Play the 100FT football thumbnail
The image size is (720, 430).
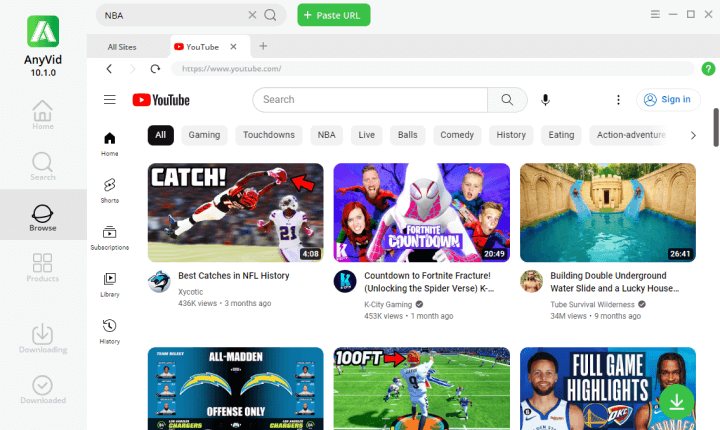422,389
